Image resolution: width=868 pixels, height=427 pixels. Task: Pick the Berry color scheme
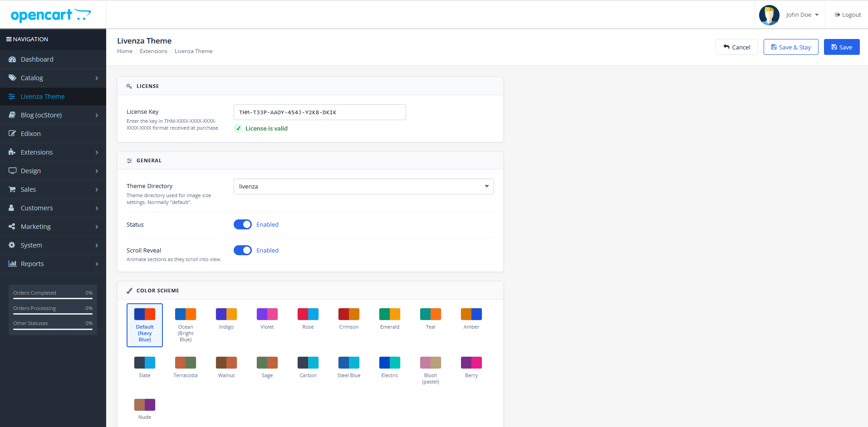pos(471,368)
